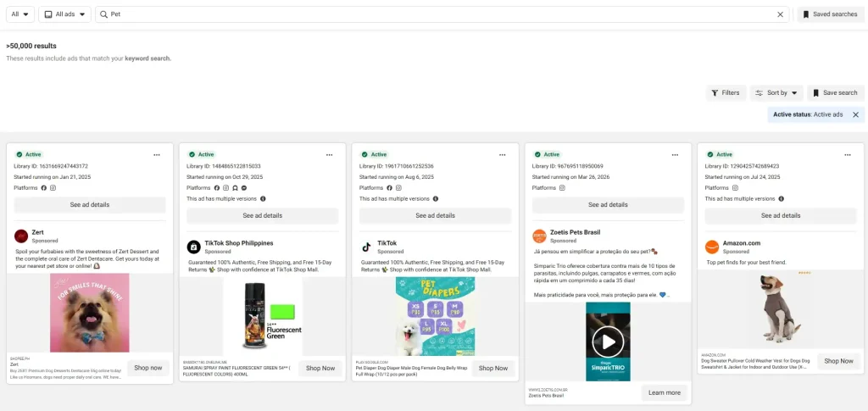Open TikTok advertiser profile logo
Image resolution: width=868 pixels, height=411 pixels.
[x=366, y=247]
